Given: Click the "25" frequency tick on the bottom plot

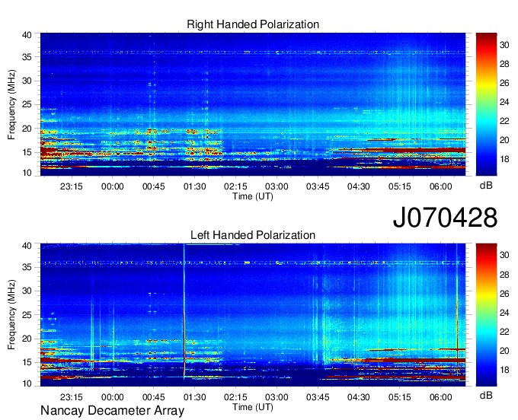Looking at the screenshot, I should click(27, 315).
